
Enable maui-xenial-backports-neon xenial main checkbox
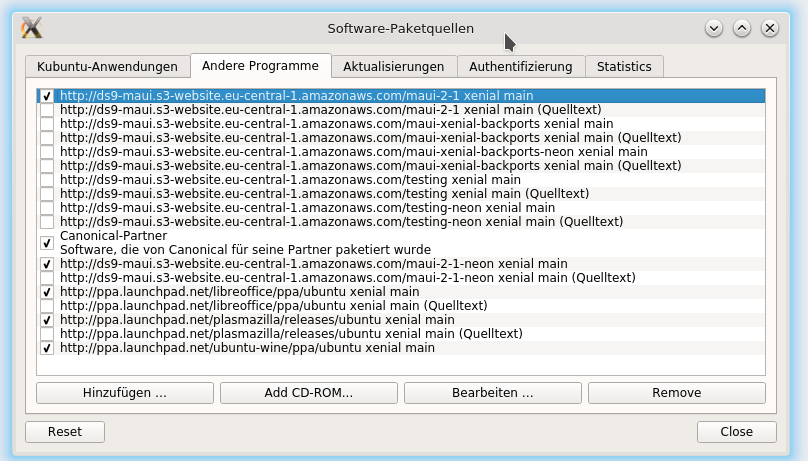[47, 152]
